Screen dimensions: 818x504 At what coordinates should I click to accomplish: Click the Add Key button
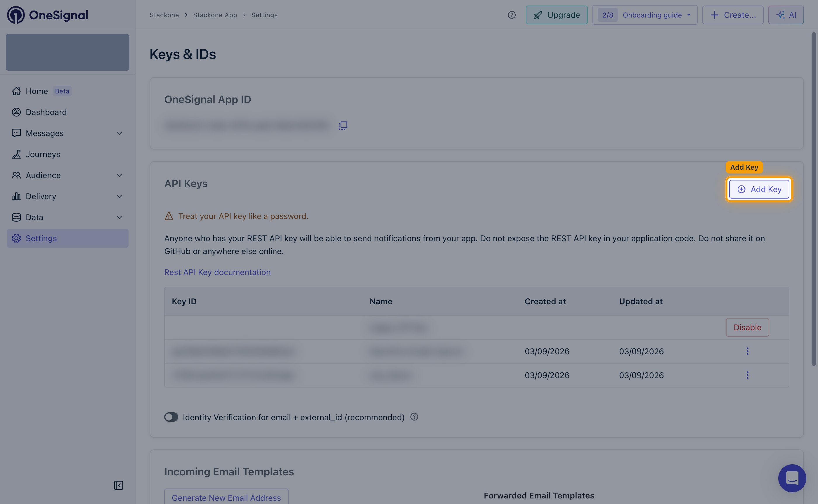759,189
